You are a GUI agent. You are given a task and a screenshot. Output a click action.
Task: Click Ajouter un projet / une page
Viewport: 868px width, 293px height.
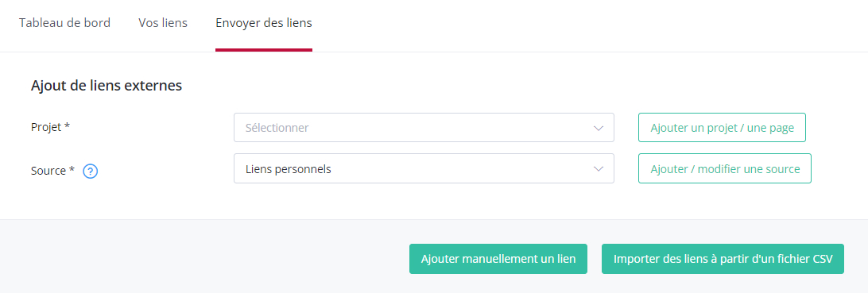click(x=722, y=128)
